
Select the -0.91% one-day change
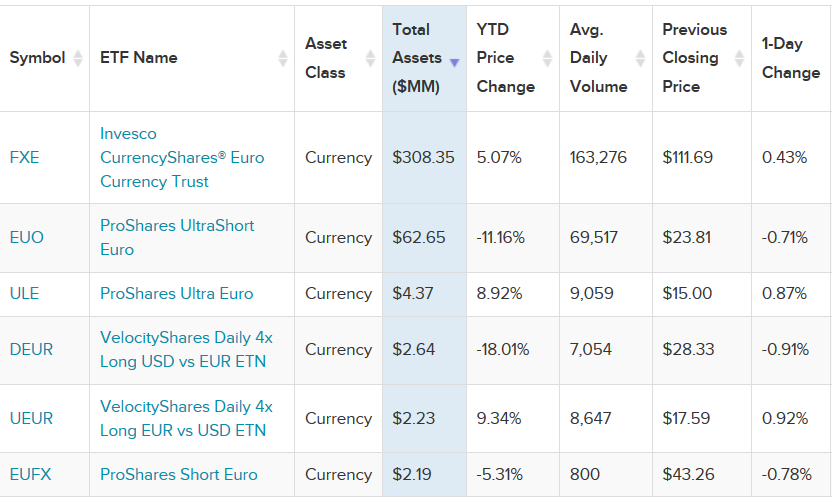click(785, 349)
